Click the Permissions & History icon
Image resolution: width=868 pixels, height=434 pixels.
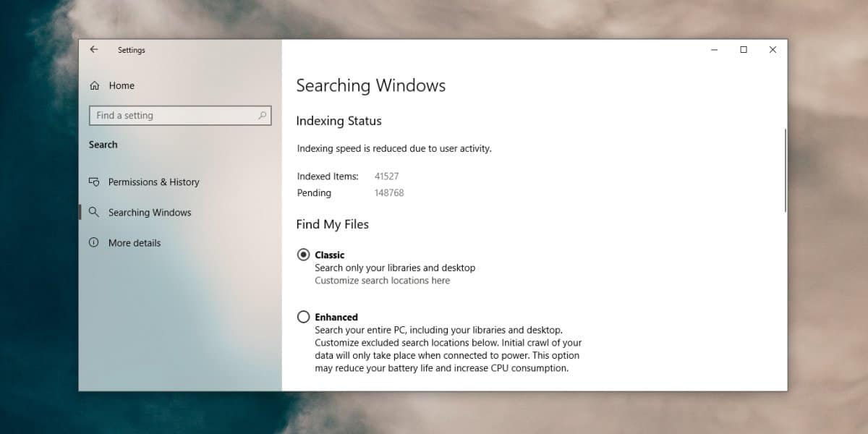pos(94,182)
